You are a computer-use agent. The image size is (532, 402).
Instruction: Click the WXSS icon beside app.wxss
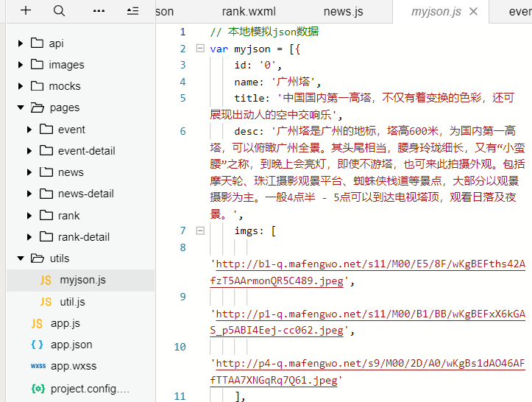pos(38,366)
